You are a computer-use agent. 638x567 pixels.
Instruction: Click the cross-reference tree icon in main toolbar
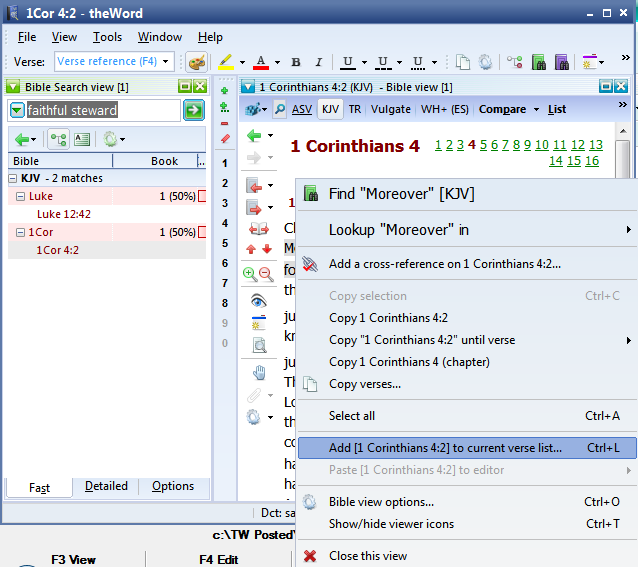515,62
